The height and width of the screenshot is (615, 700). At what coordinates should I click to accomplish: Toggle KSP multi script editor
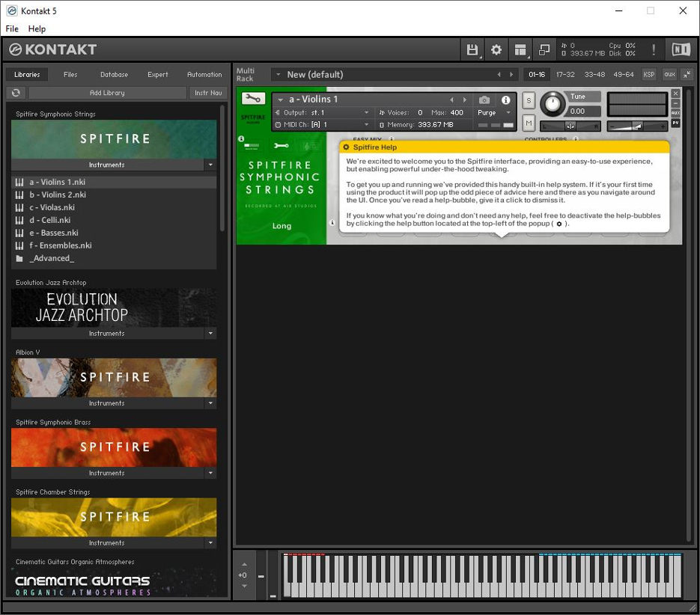648,75
